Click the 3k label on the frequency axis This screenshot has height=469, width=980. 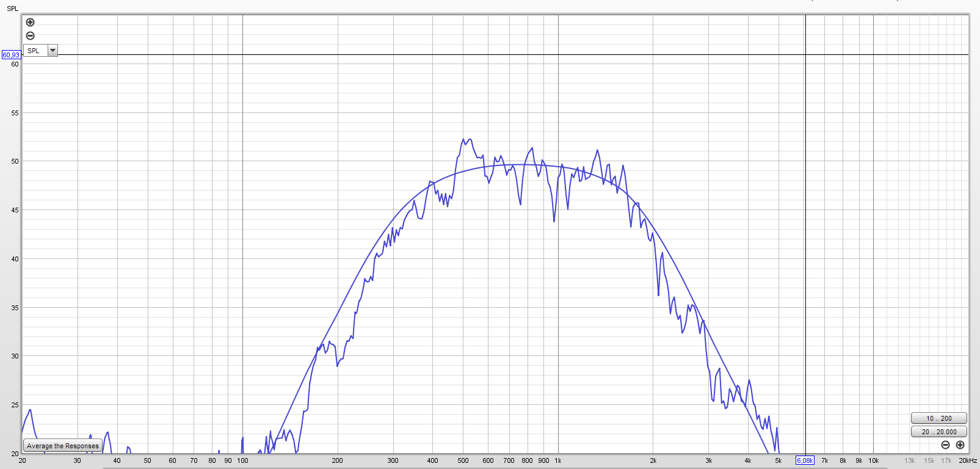[709, 460]
